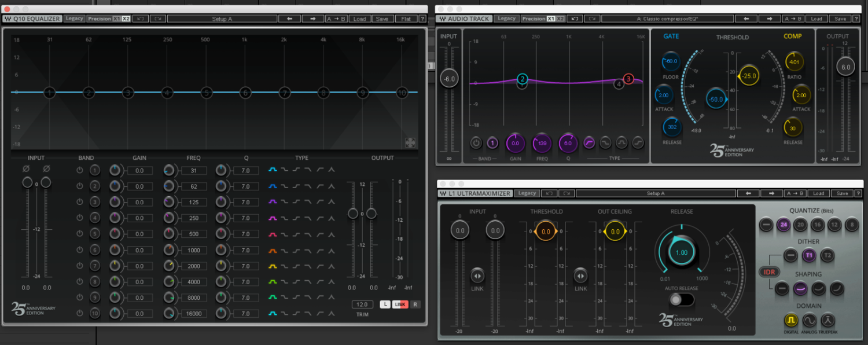The width and height of the screenshot is (868, 345).
Task: Go to previous preset in L1 Ultramaximizer
Action: tap(749, 193)
